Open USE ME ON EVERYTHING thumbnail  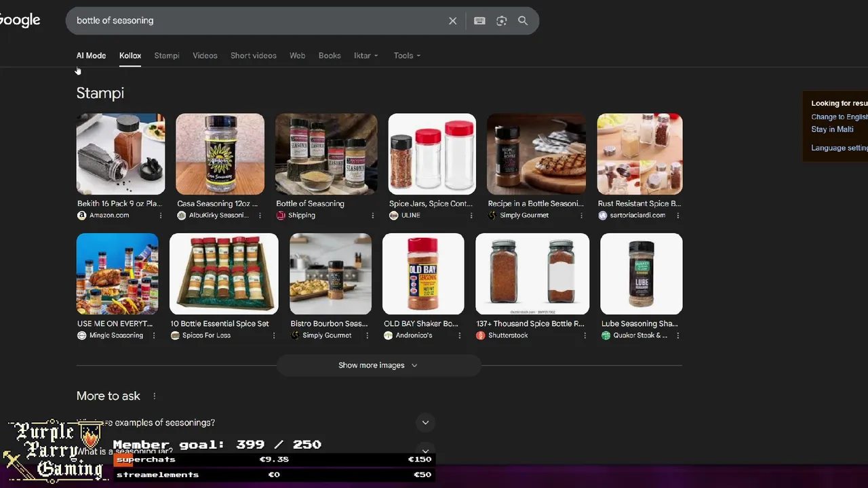click(117, 274)
